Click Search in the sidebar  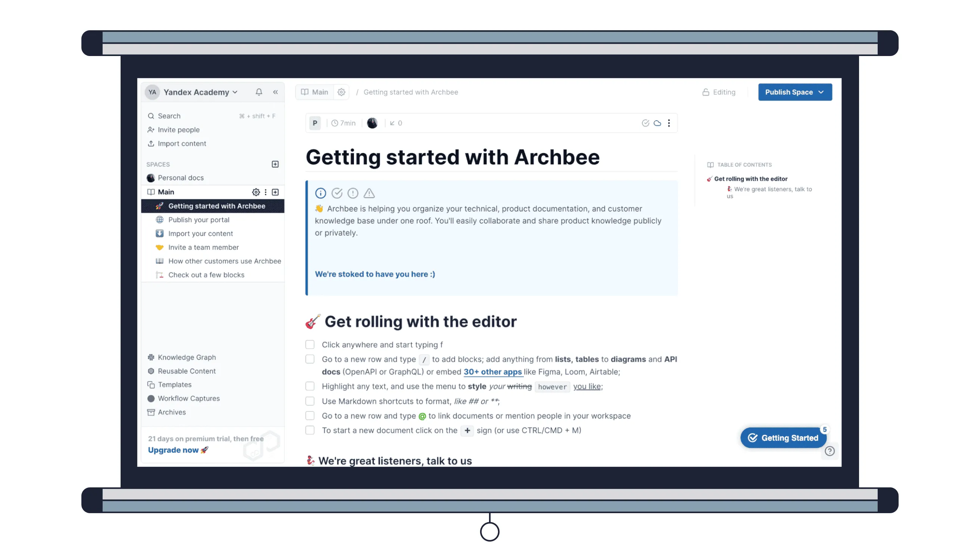point(169,115)
